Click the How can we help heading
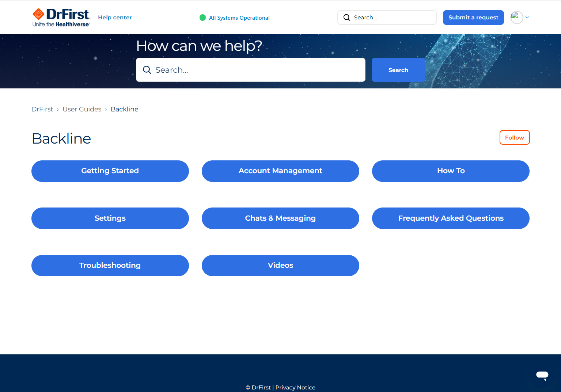Viewport: 561px width, 392px height. (x=199, y=46)
